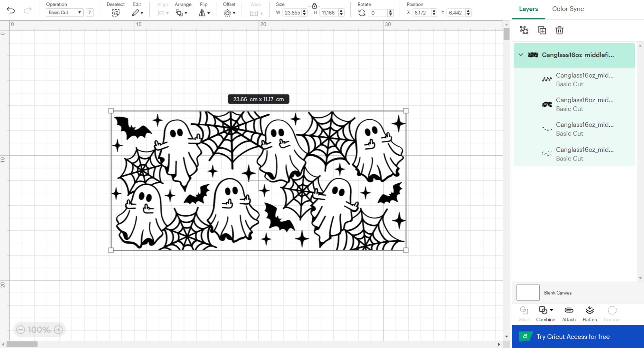Toggle the size aspect ratio lock

click(314, 6)
